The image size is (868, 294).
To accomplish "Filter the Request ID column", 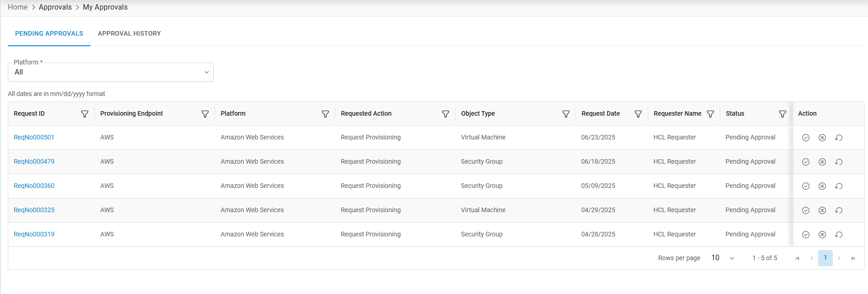I will [x=85, y=114].
